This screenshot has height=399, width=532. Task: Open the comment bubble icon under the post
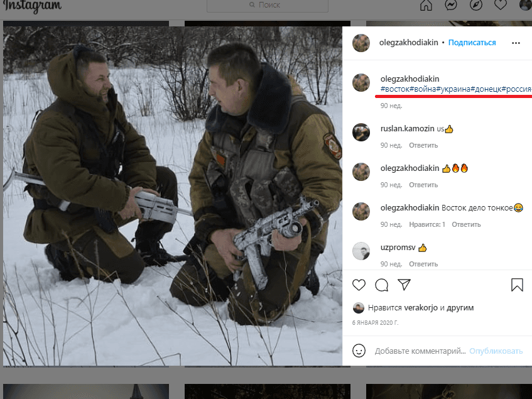coord(381,285)
